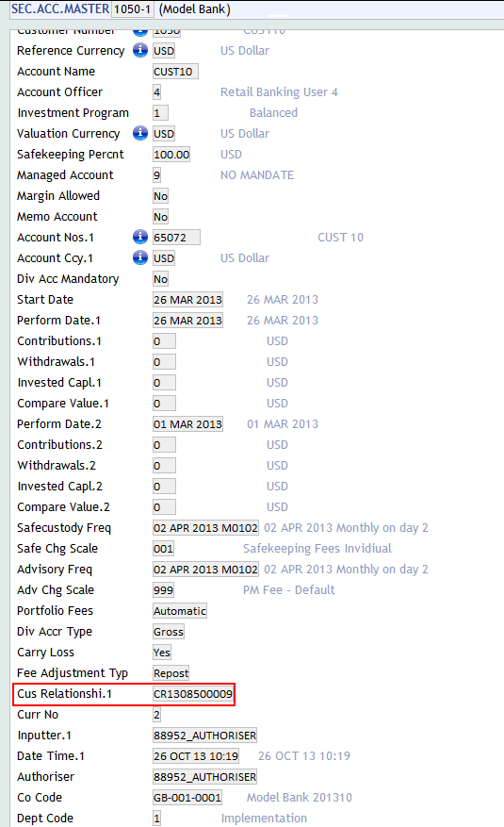The height and width of the screenshot is (827, 504).
Task: Select the Safekeeping Percnt value 100.00
Action: pyautogui.click(x=171, y=155)
